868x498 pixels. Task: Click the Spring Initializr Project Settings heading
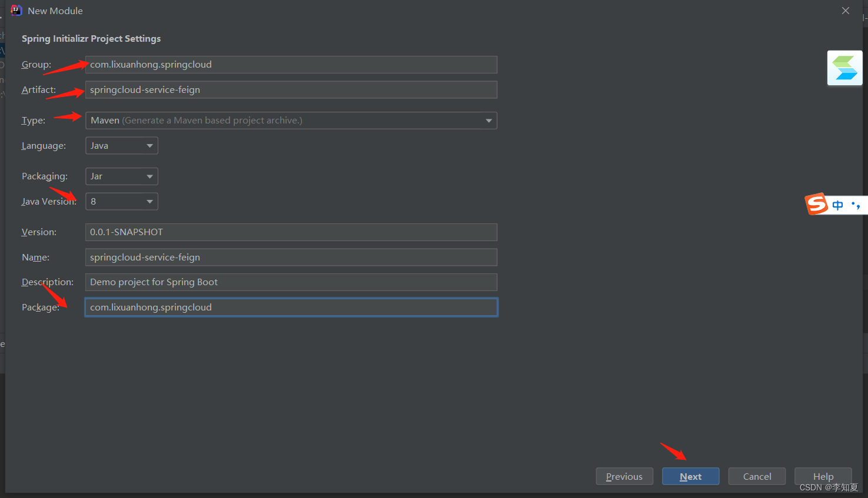coord(91,39)
